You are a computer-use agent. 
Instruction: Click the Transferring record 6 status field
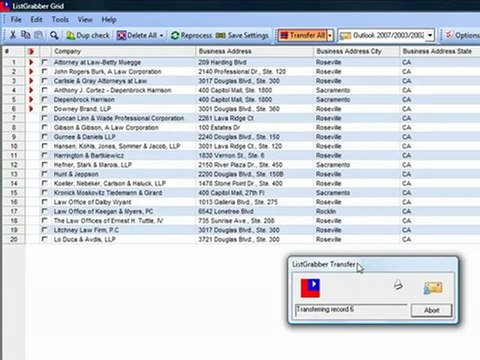click(x=351, y=310)
